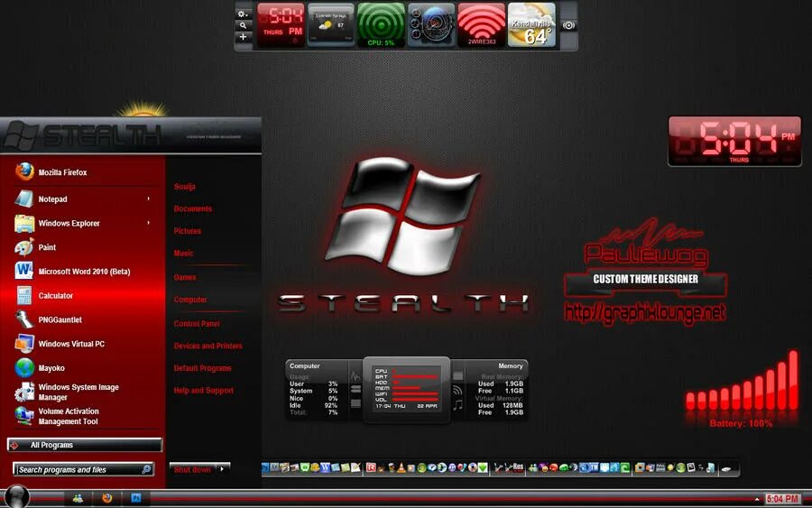Open Notepad from the pinned list
The height and width of the screenshot is (508, 812).
pos(52,199)
